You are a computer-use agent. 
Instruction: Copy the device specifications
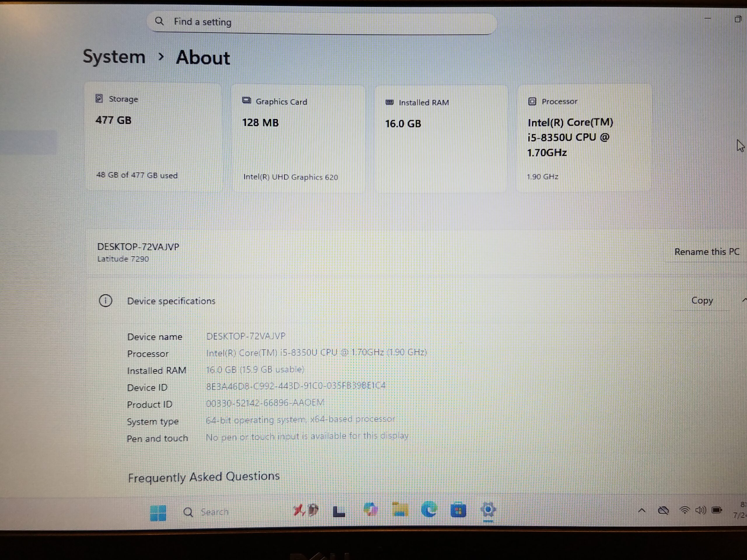702,300
